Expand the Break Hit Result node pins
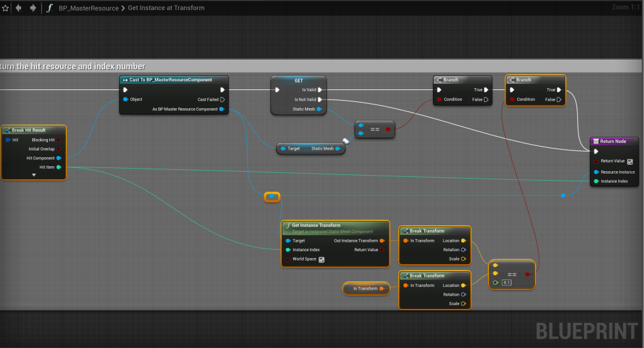644x348 pixels. [x=33, y=176]
